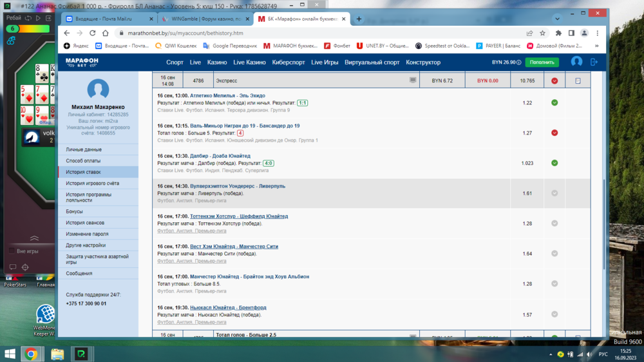
Task: Collapse the express bet 4786 with red arrow
Action: (554, 81)
